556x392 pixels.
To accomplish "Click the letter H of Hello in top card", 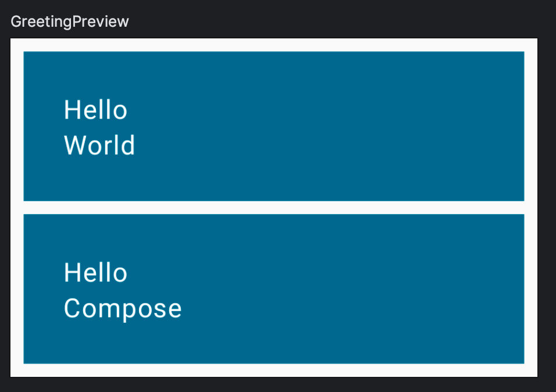I will 70,110.
